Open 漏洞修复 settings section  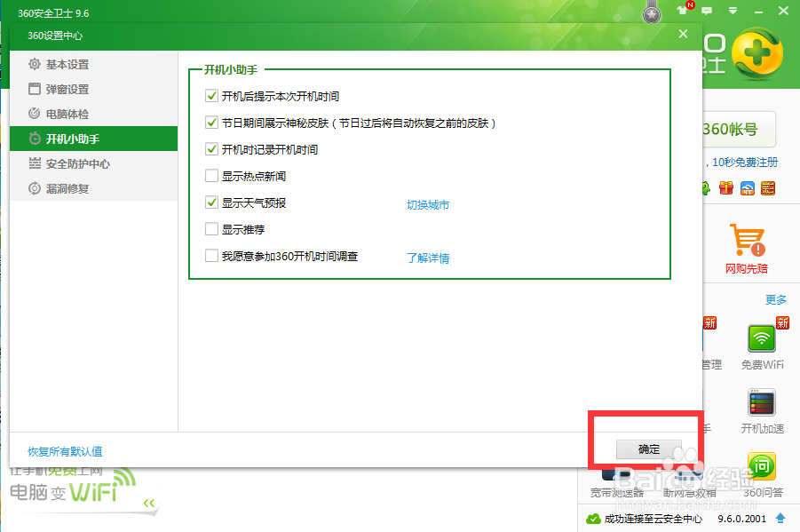tap(93, 188)
